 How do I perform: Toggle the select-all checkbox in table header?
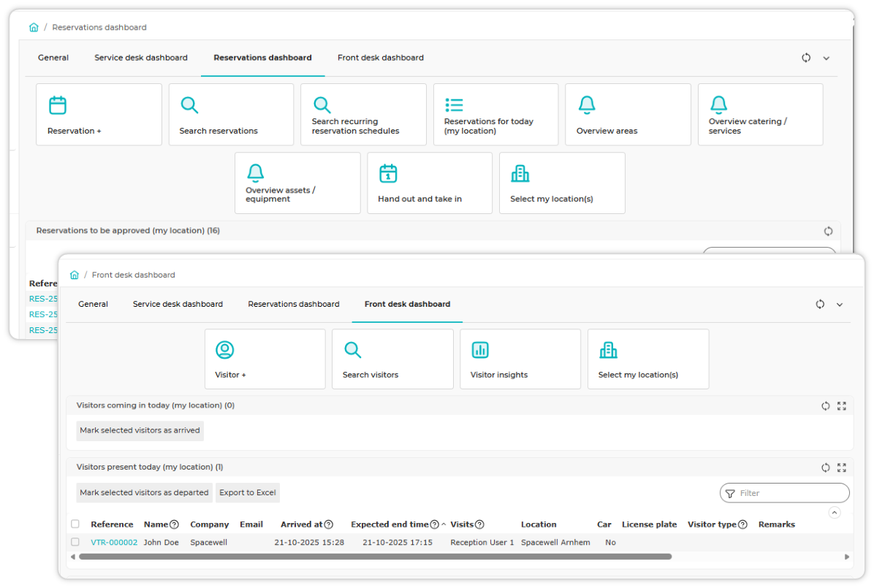[75, 524]
